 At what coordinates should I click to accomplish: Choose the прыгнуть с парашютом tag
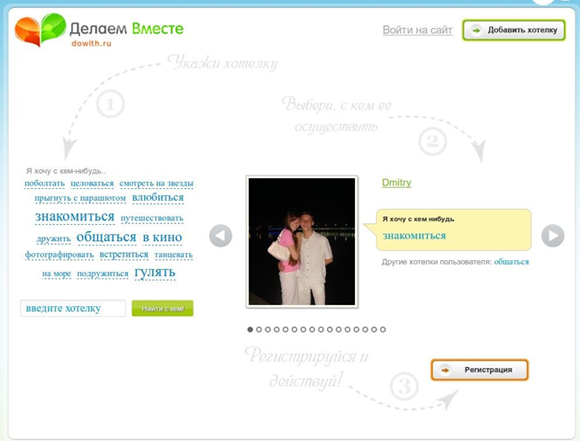pyautogui.click(x=80, y=198)
